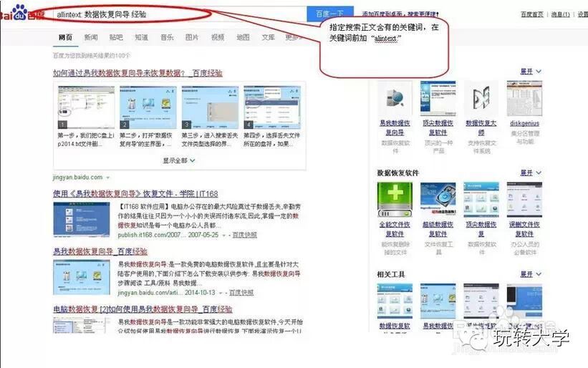
Task: Open the 易我数据恢复向导 sidebar link
Action: click(x=395, y=127)
